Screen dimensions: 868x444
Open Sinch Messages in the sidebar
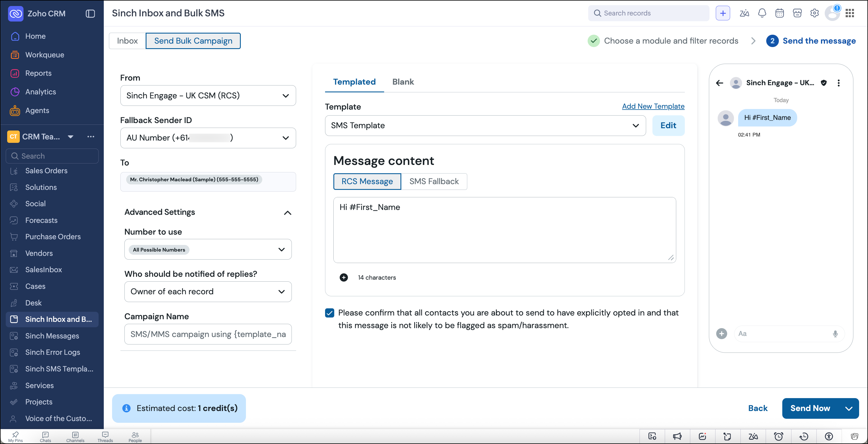(52, 336)
